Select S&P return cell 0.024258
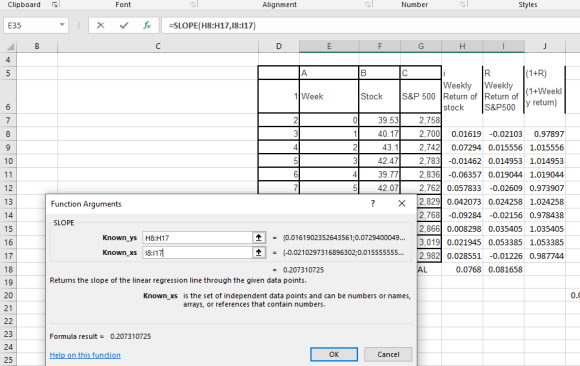The height and width of the screenshot is (366, 580). [x=503, y=202]
